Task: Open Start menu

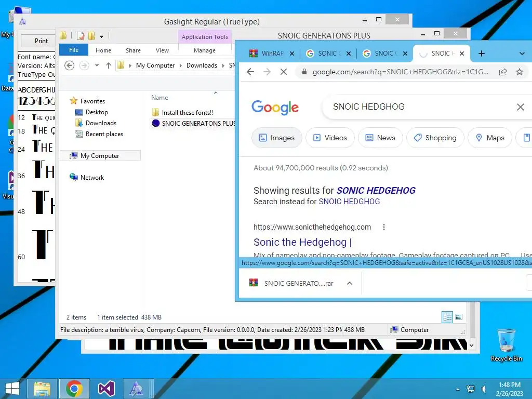Action: tap(12, 389)
